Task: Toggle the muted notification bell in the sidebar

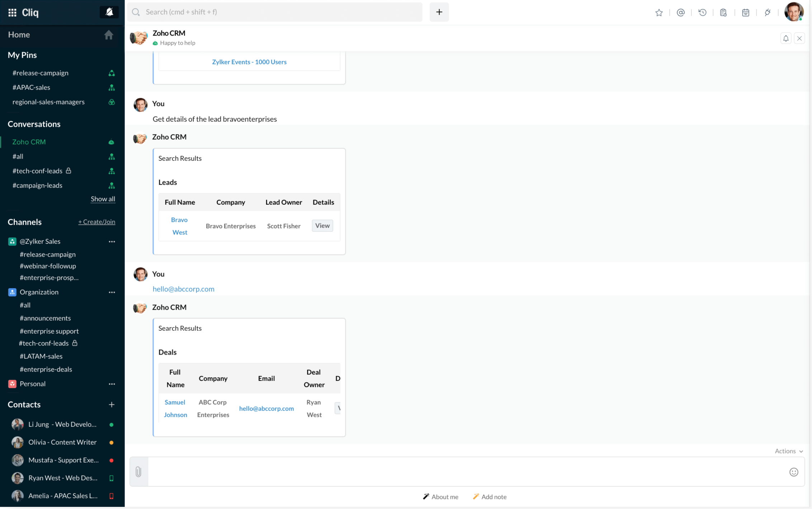Action: 109,12
